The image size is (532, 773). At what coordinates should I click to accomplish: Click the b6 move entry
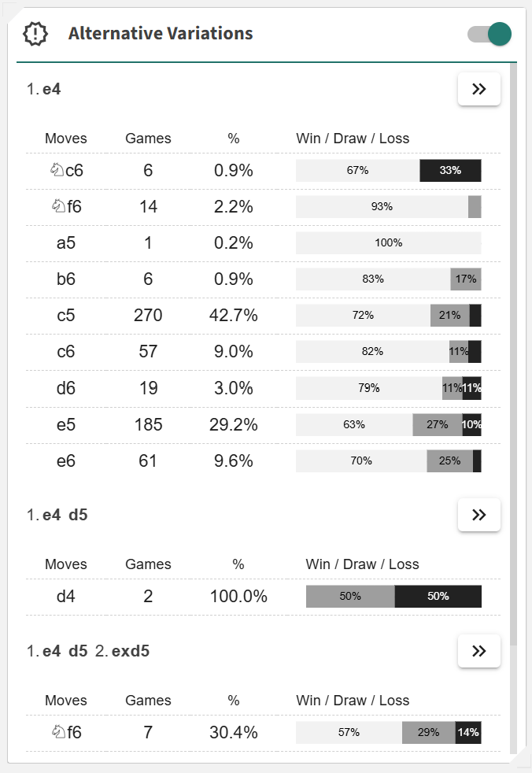(x=66, y=279)
